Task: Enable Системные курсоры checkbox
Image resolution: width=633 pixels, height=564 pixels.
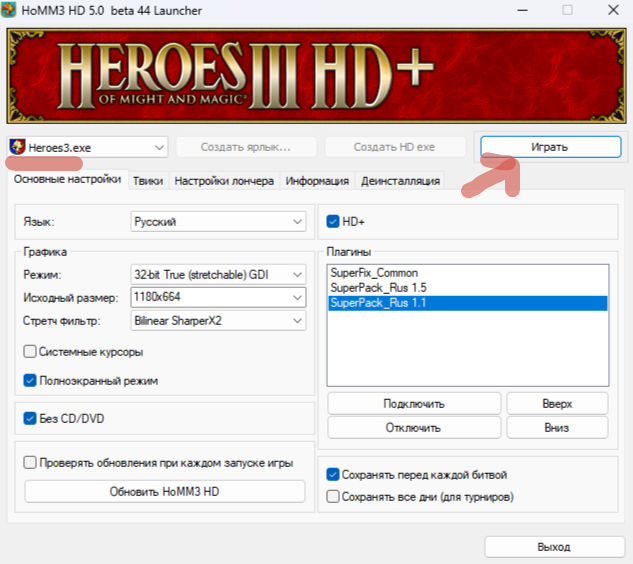Action: pos(30,352)
